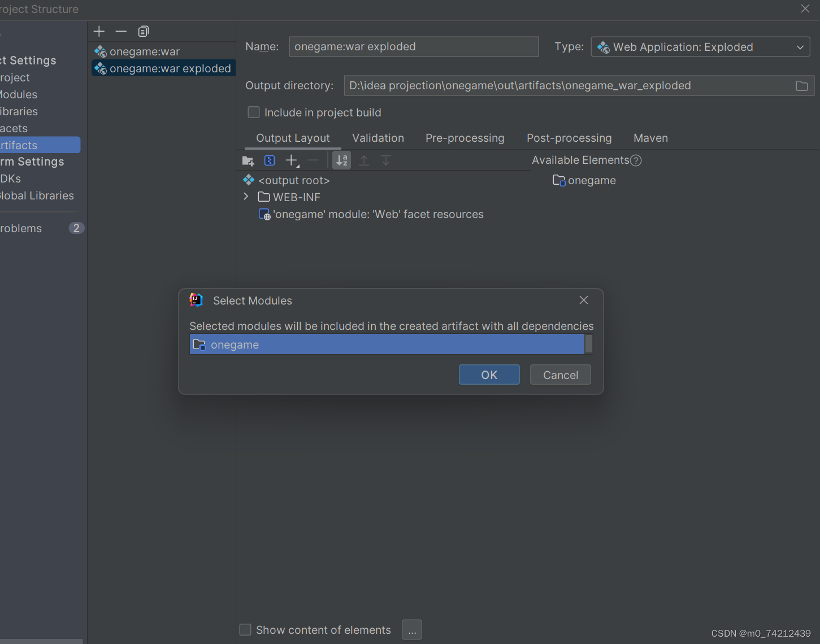Toggle alphabetical sorting of elements

tap(341, 160)
